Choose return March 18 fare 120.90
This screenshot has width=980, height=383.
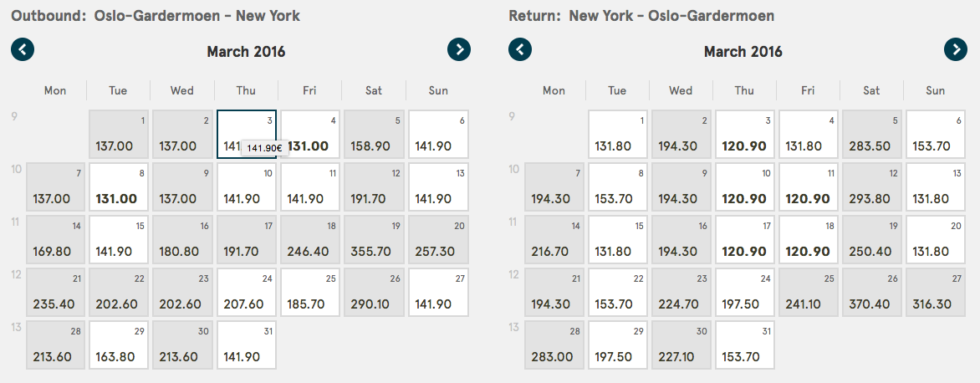(808, 240)
